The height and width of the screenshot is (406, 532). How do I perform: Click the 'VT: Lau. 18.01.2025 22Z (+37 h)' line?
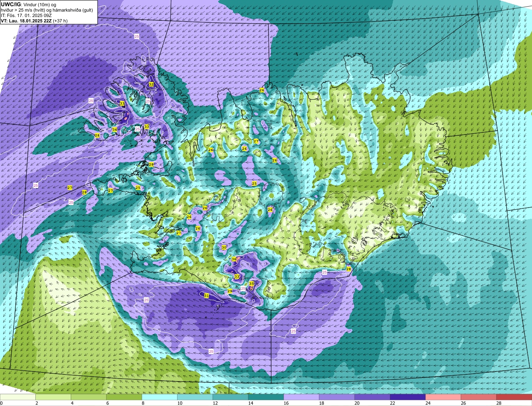[x=34, y=20]
